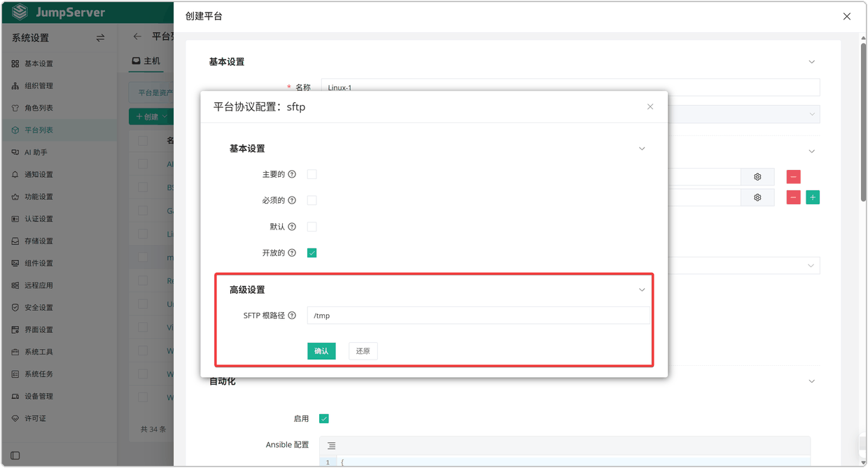The height and width of the screenshot is (468, 868).
Task: Check the 主要的 checkbox
Action: click(312, 174)
